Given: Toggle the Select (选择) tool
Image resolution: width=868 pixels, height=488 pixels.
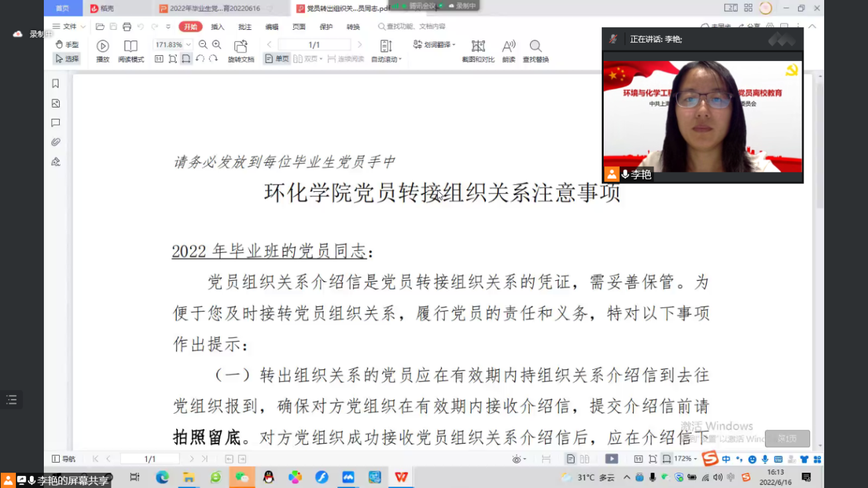Looking at the screenshot, I should coord(66,59).
